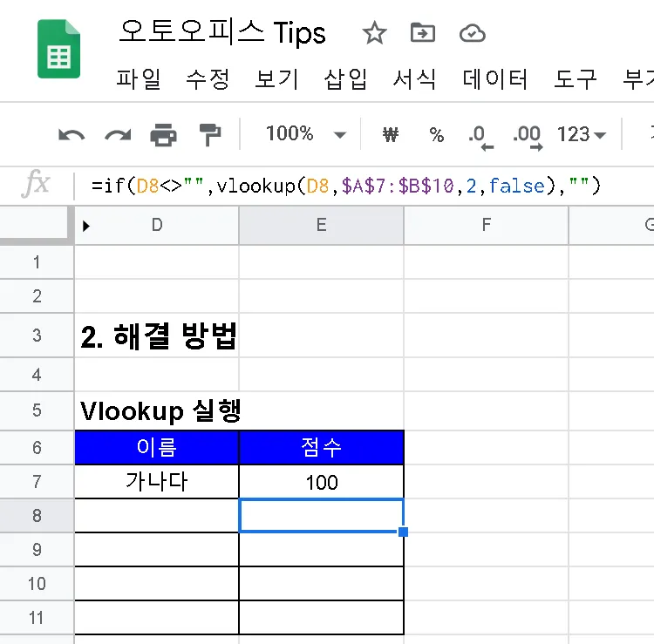Click the select-all corner box
The width and height of the screenshot is (654, 644).
click(35, 224)
